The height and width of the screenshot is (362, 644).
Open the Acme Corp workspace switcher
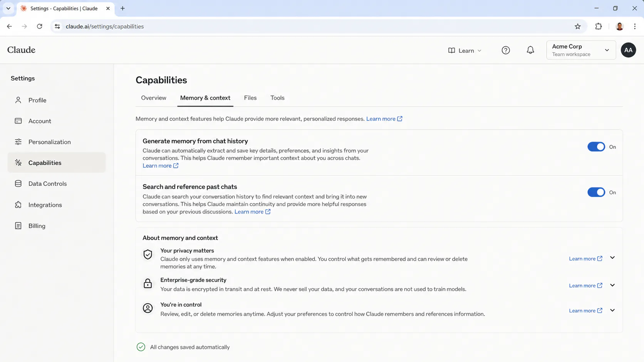[x=581, y=50]
